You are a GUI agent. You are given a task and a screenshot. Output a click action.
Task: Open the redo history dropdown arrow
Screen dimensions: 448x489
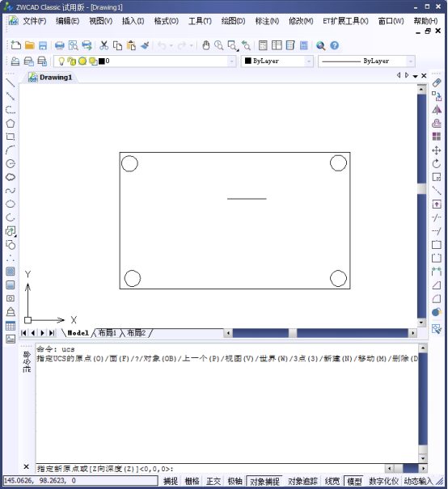[x=191, y=45]
